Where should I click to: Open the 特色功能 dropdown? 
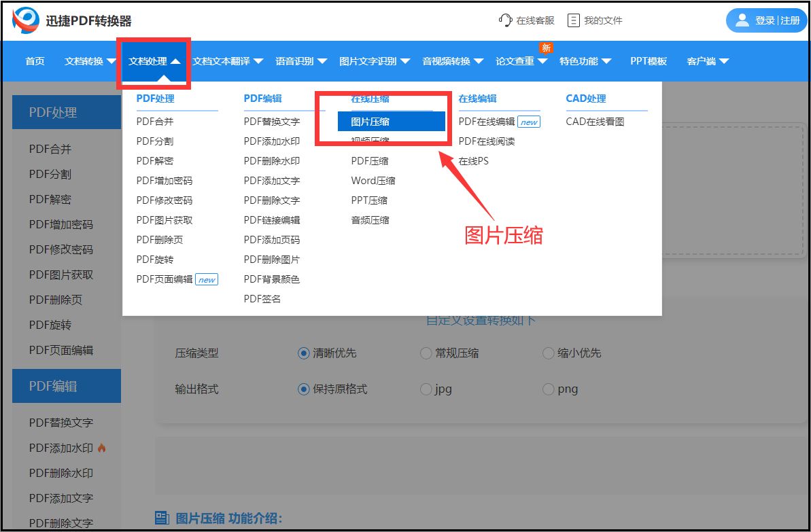point(583,61)
